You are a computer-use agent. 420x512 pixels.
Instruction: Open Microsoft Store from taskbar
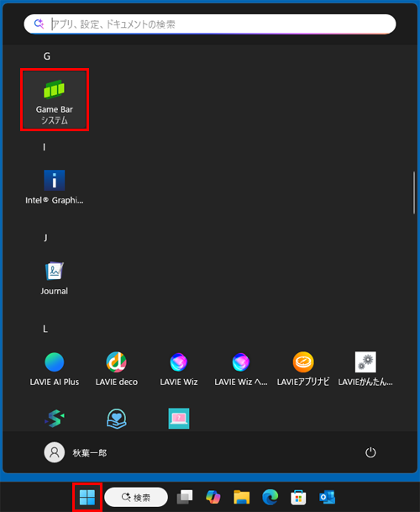(x=298, y=498)
